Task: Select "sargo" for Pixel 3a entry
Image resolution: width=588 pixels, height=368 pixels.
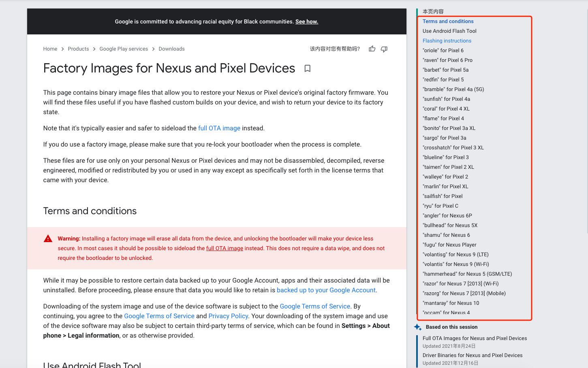Action: pos(444,138)
